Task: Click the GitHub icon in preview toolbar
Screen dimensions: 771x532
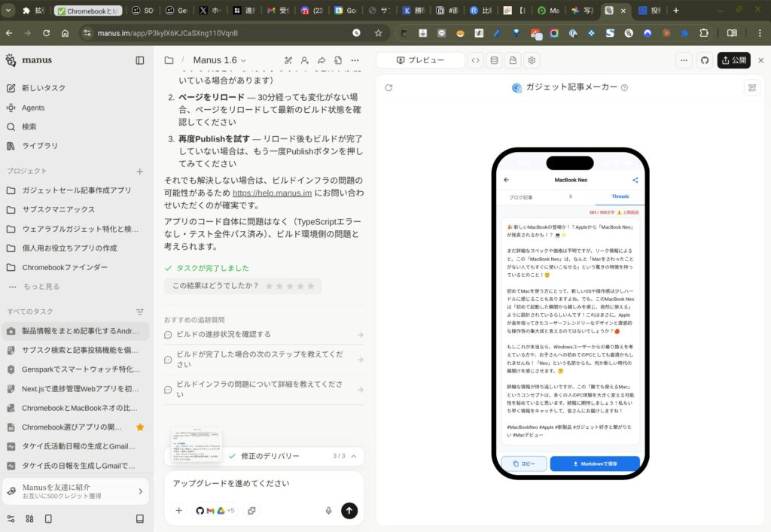Action: (x=705, y=60)
